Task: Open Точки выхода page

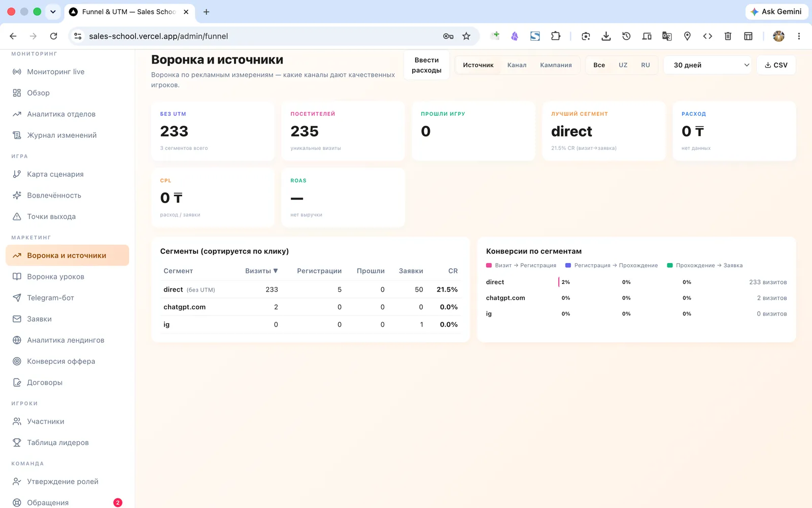Action: point(67,216)
